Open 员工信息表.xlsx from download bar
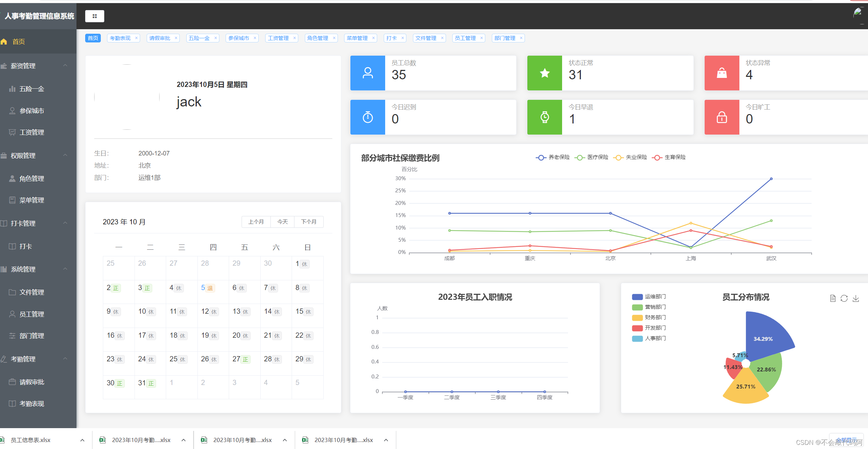Image resolution: width=868 pixels, height=449 pixels. 31,440
